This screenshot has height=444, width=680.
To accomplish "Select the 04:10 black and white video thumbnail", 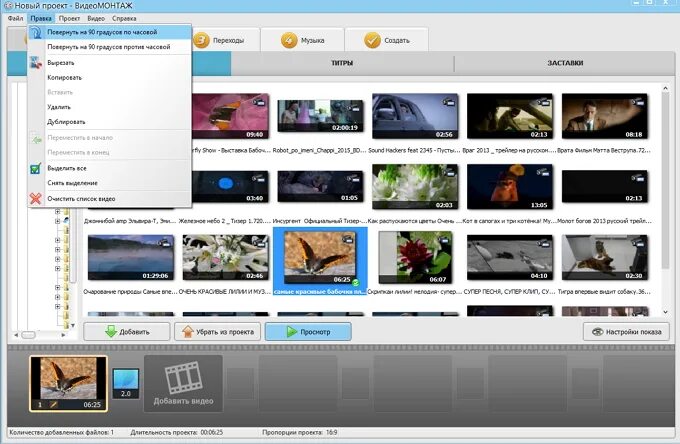I will pos(510,258).
